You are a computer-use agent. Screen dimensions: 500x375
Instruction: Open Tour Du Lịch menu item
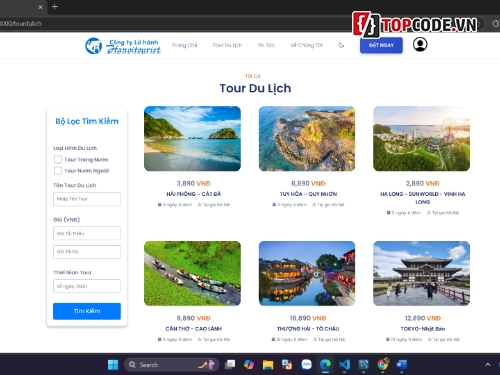coord(227,45)
